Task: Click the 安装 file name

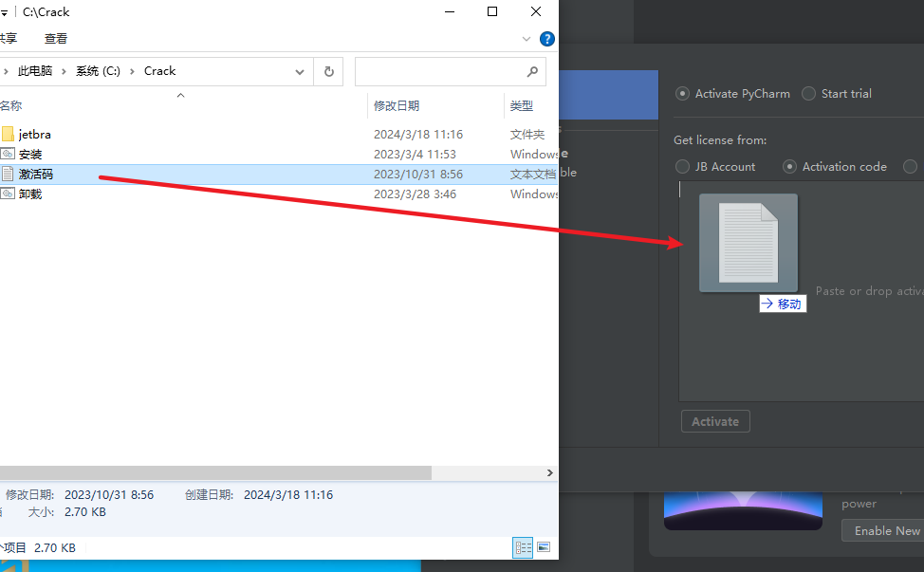Action: [30, 155]
